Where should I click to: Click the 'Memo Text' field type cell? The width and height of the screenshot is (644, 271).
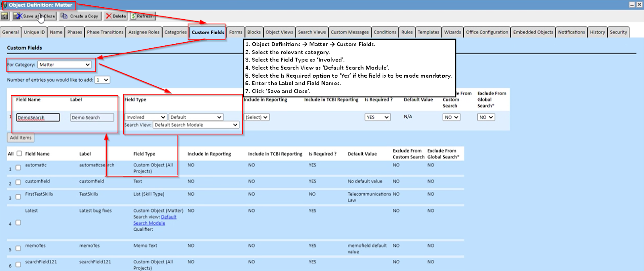point(145,245)
